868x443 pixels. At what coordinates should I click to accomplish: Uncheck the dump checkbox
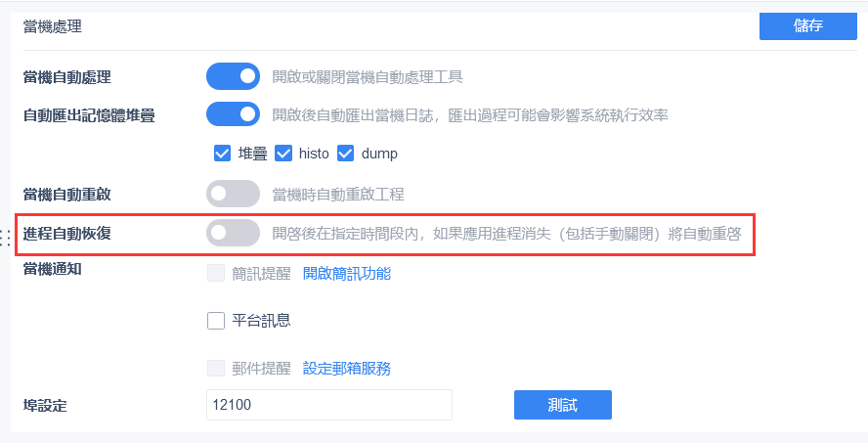[345, 154]
